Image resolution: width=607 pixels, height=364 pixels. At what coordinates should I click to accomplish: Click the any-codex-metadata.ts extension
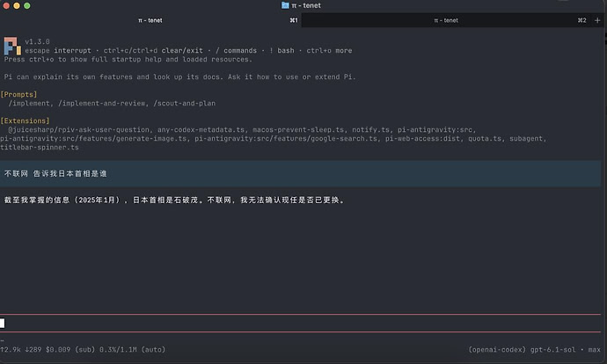click(x=201, y=129)
